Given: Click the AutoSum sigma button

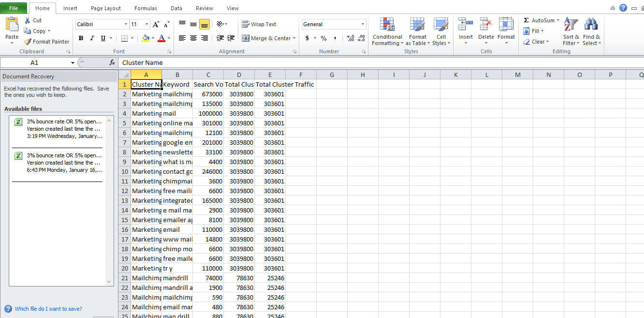Looking at the screenshot, I should pos(539,20).
